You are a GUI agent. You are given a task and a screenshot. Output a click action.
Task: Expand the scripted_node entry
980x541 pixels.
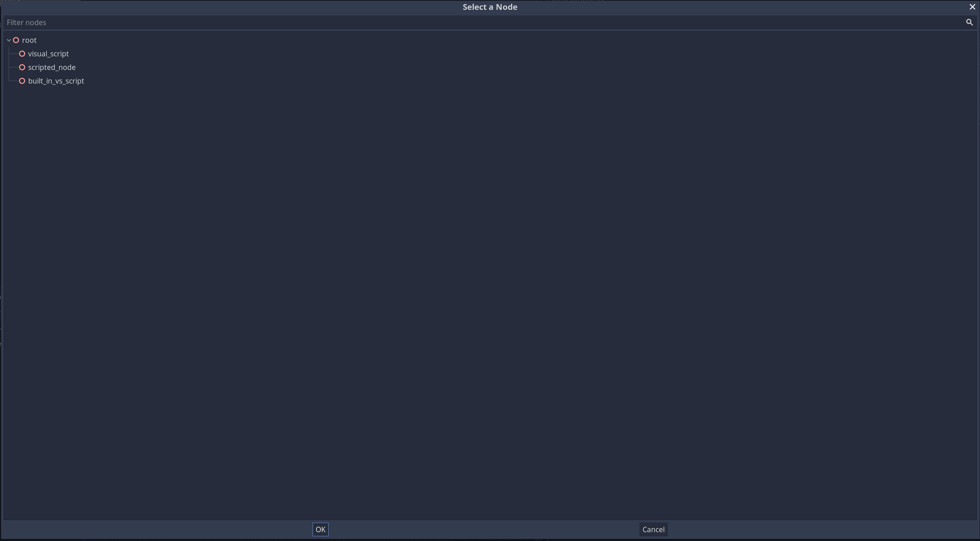[52, 67]
